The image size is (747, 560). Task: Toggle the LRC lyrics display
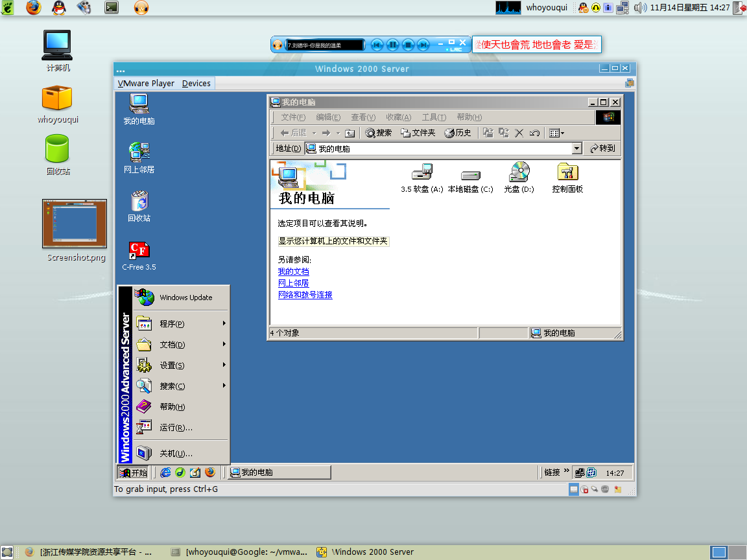click(x=456, y=49)
